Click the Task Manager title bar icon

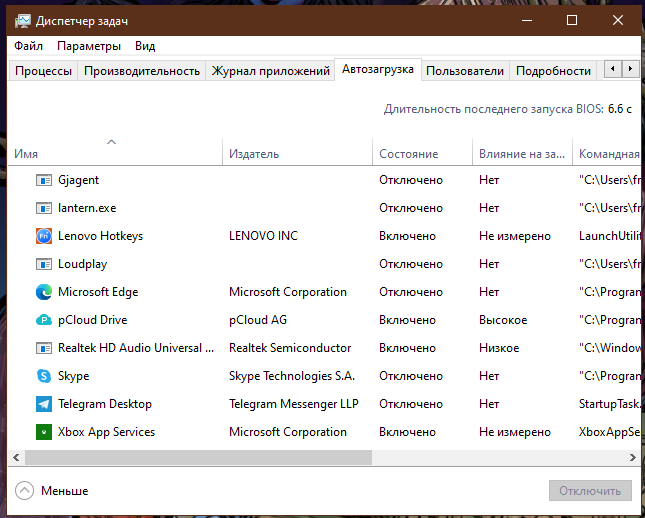22,21
